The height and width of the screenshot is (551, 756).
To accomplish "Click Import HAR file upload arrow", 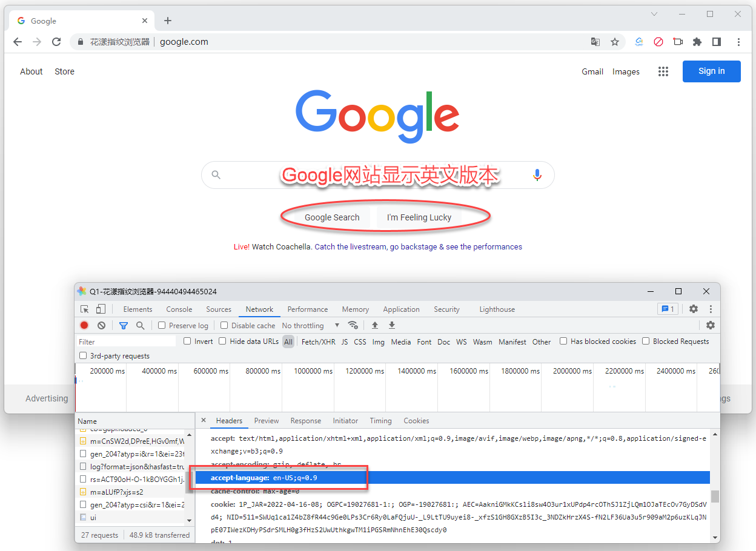I will point(375,325).
